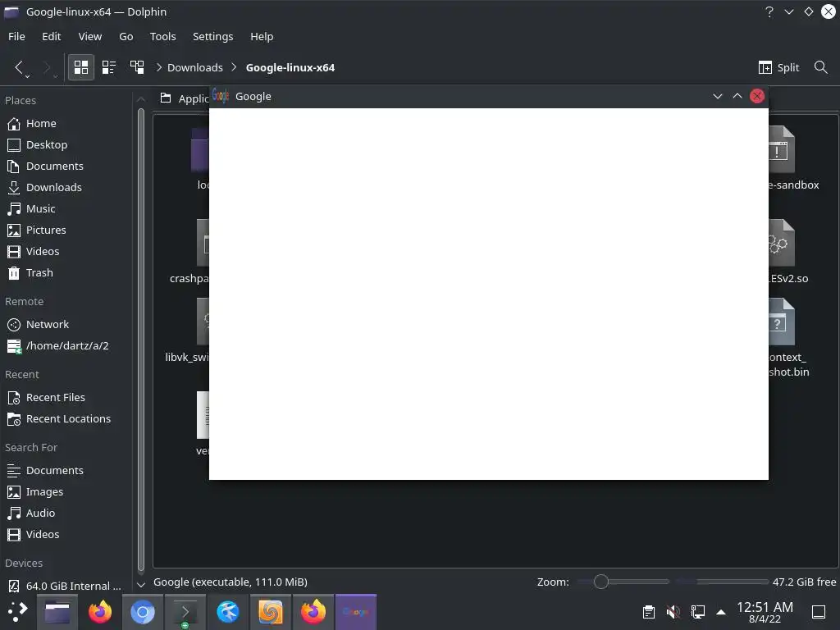The image size is (840, 630).
Task: Switch to Compact view mode
Action: pos(109,67)
